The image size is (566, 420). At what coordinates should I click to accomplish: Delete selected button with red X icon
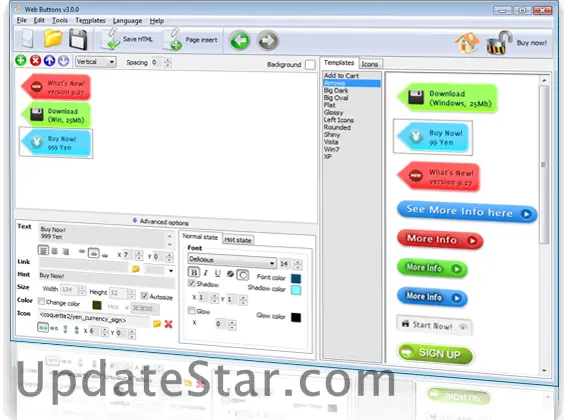[35, 60]
